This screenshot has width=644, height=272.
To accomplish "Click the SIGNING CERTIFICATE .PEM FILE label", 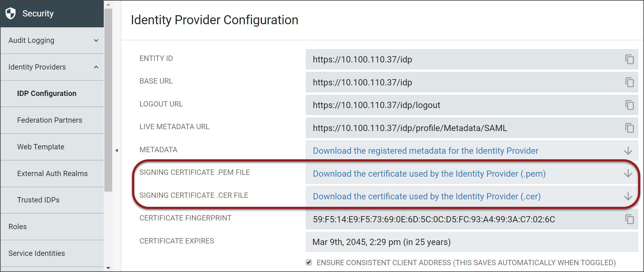I will pyautogui.click(x=194, y=172).
